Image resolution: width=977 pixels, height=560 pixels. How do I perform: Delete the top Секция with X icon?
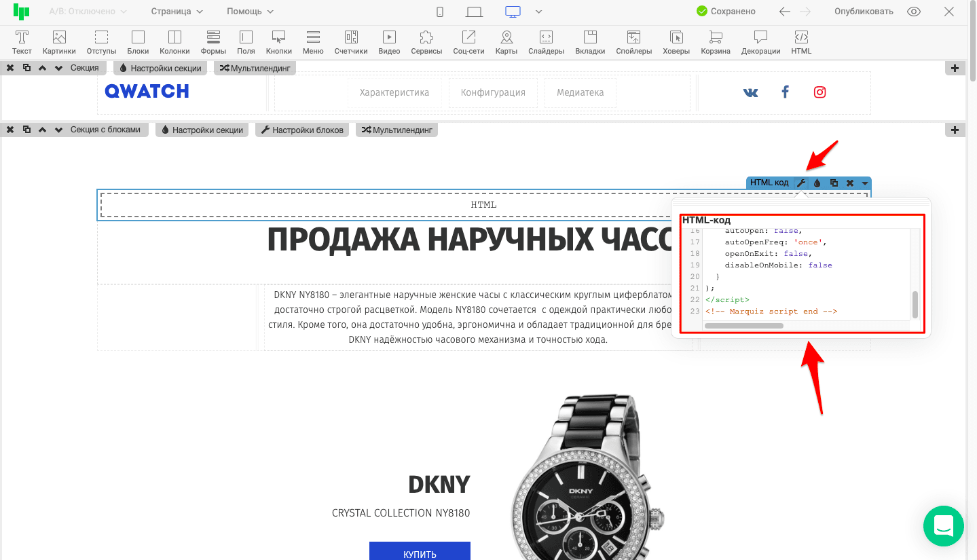tap(10, 68)
